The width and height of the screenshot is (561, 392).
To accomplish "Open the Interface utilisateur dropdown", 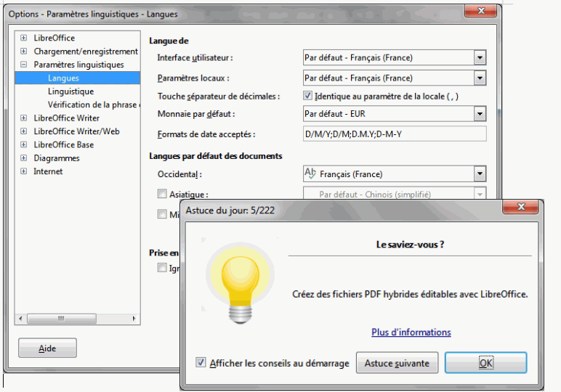I will tap(480, 57).
